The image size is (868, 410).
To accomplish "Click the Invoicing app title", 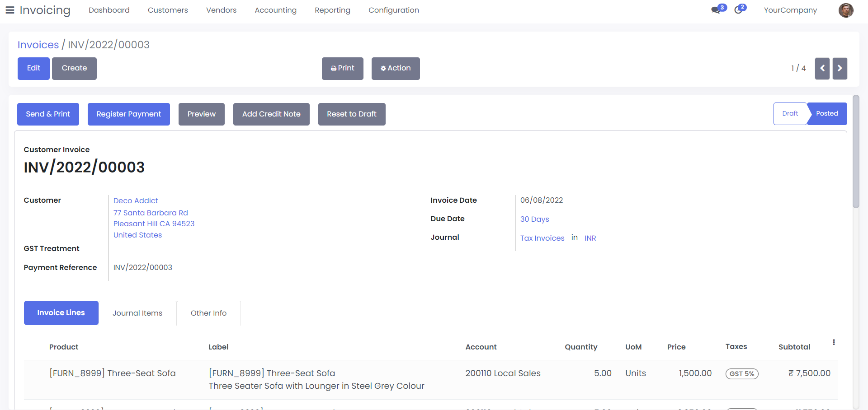I will tap(45, 10).
